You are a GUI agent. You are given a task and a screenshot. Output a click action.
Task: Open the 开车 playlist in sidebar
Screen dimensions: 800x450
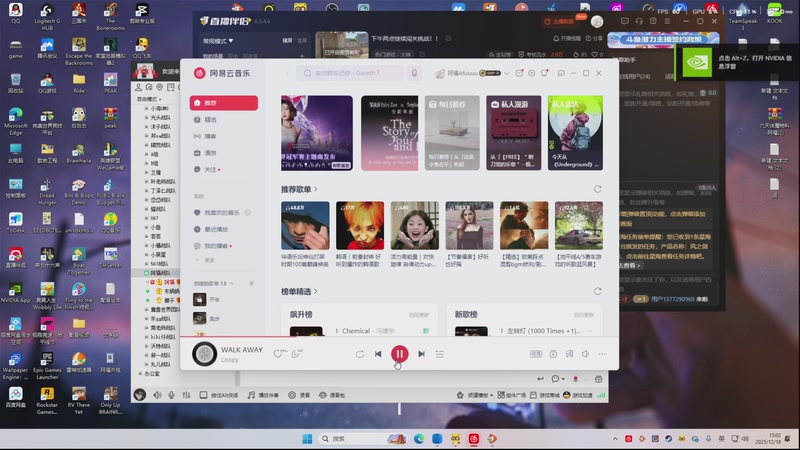(223, 299)
